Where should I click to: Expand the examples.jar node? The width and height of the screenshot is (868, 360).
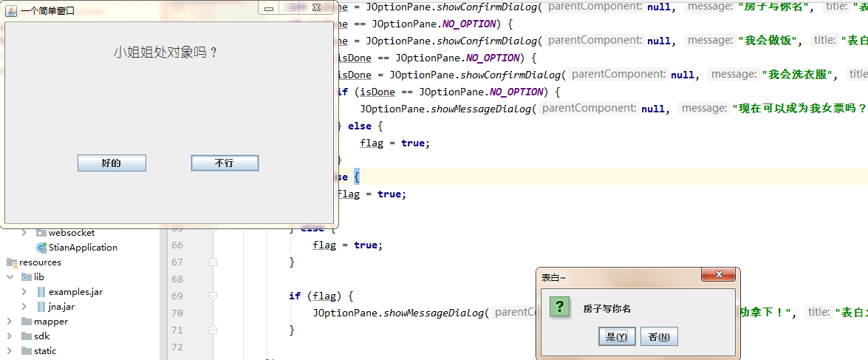(24, 291)
